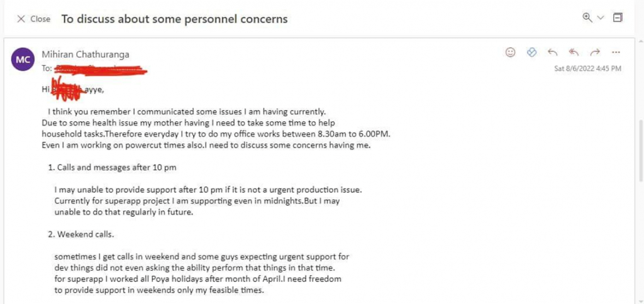644x304 pixels.
Task: Click the scrollbar up arrow
Action: coord(640,41)
